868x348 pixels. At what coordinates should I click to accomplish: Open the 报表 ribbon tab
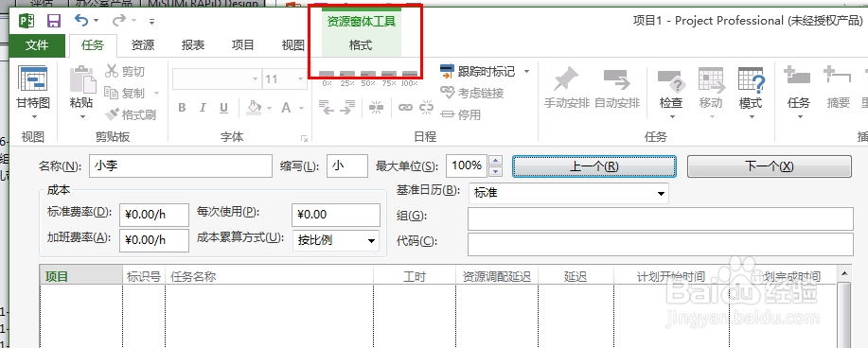pyautogui.click(x=193, y=45)
